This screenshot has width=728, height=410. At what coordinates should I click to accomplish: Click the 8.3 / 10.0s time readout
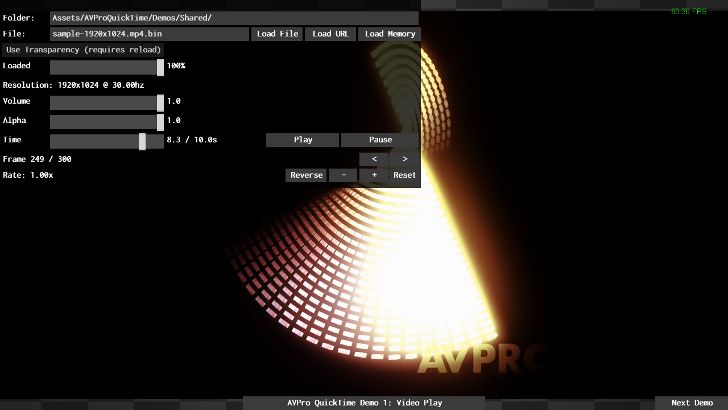point(192,140)
